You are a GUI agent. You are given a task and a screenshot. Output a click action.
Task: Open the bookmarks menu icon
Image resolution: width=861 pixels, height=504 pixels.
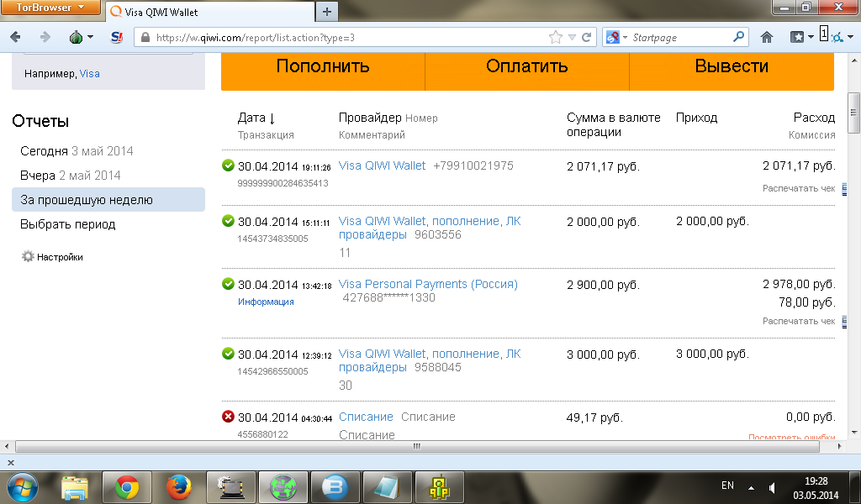[801, 37]
